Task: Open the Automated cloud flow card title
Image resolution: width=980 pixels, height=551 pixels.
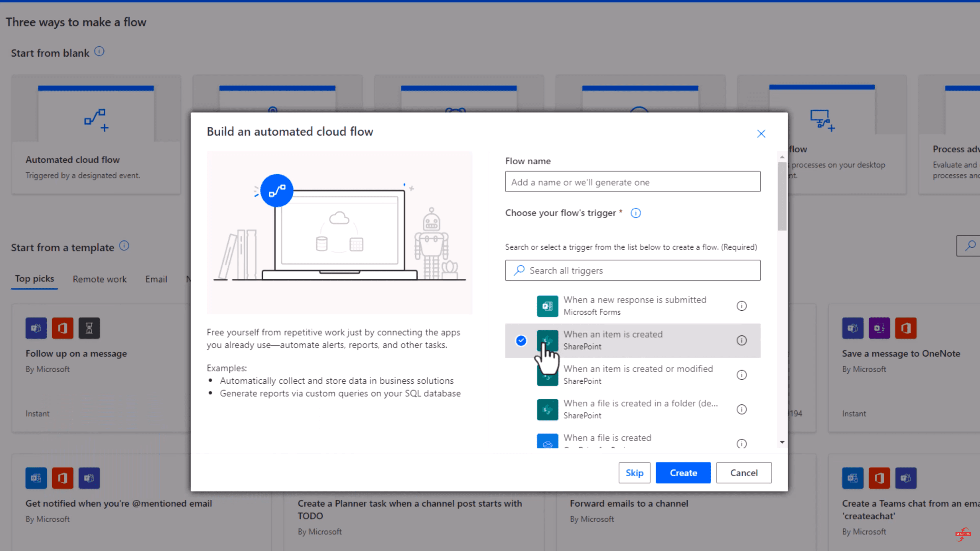Action: pos(73,160)
